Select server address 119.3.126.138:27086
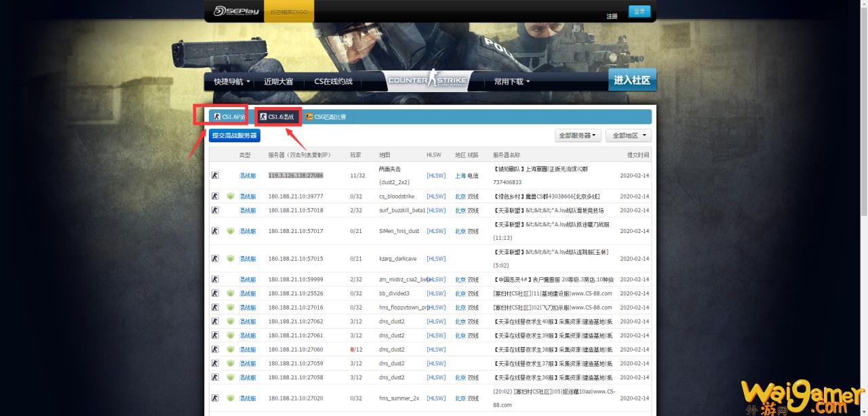The height and width of the screenshot is (416, 868). (296, 175)
